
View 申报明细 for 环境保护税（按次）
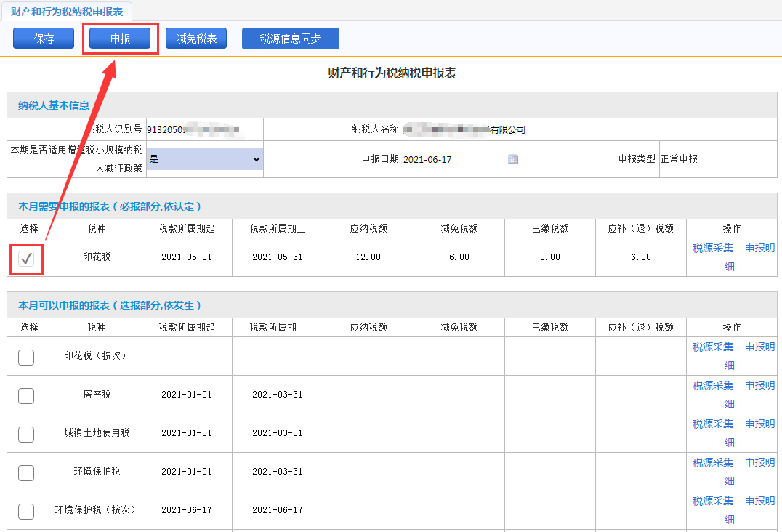pos(759,501)
